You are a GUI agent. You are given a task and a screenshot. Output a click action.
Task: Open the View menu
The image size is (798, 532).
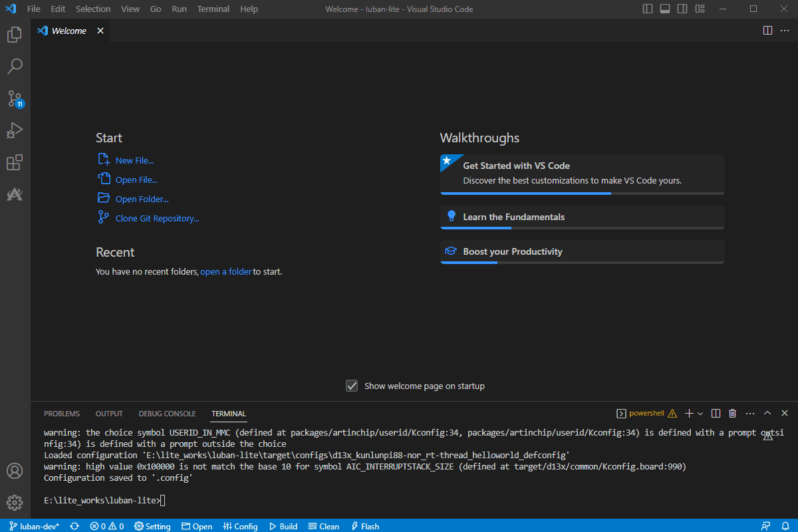130,9
